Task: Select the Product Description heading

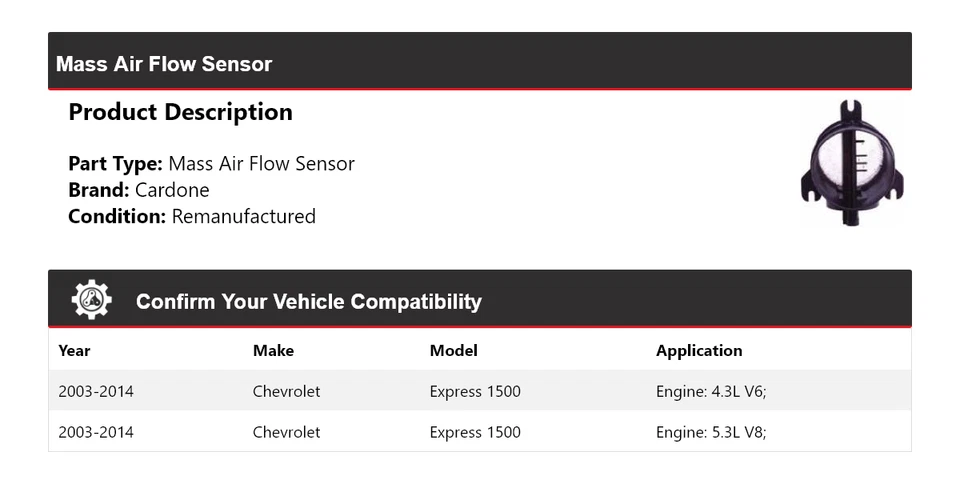Action: pyautogui.click(x=180, y=112)
